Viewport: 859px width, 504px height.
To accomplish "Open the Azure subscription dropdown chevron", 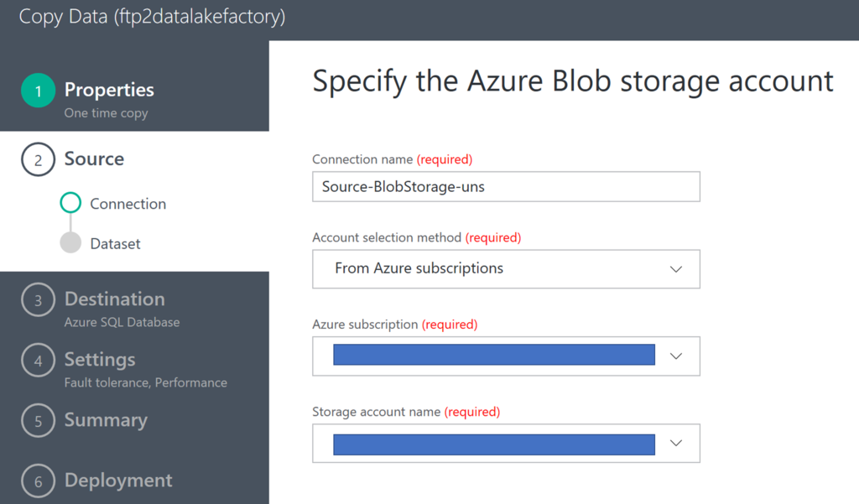I will 676,356.
